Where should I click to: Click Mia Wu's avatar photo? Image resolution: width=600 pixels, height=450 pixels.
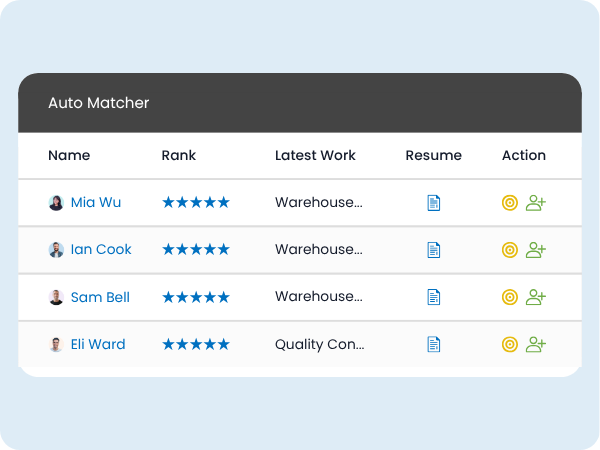[x=56, y=203]
